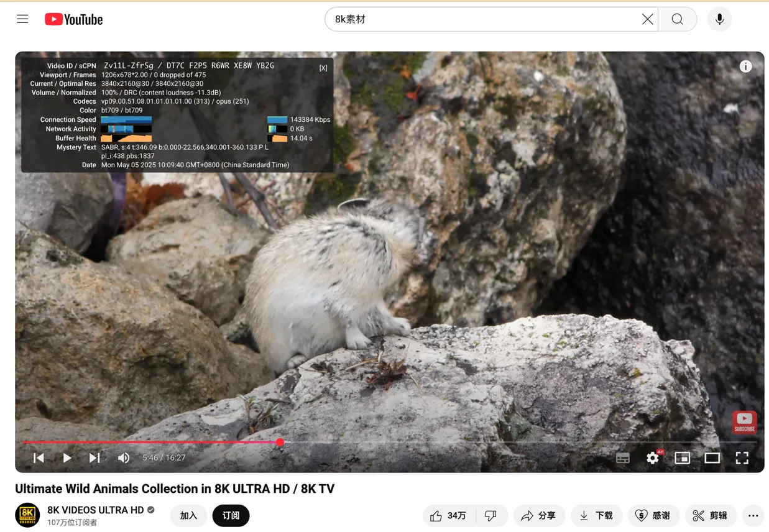Go to YouTube home via logo
769x532 pixels.
point(73,20)
